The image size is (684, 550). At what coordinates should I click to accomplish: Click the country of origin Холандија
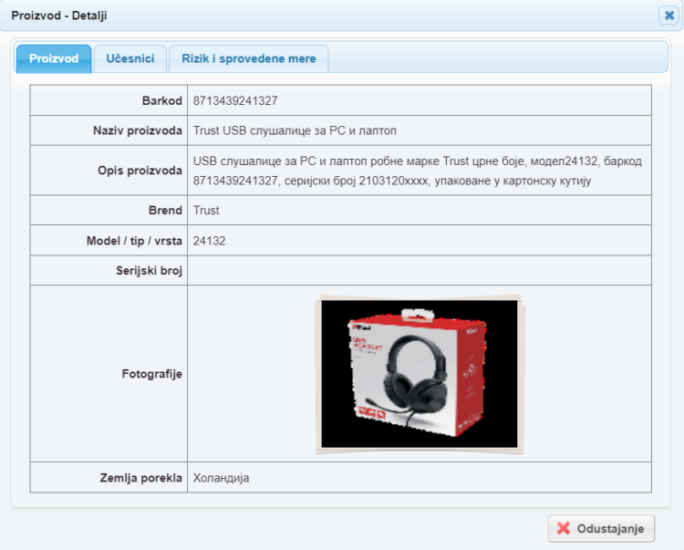pos(221,478)
